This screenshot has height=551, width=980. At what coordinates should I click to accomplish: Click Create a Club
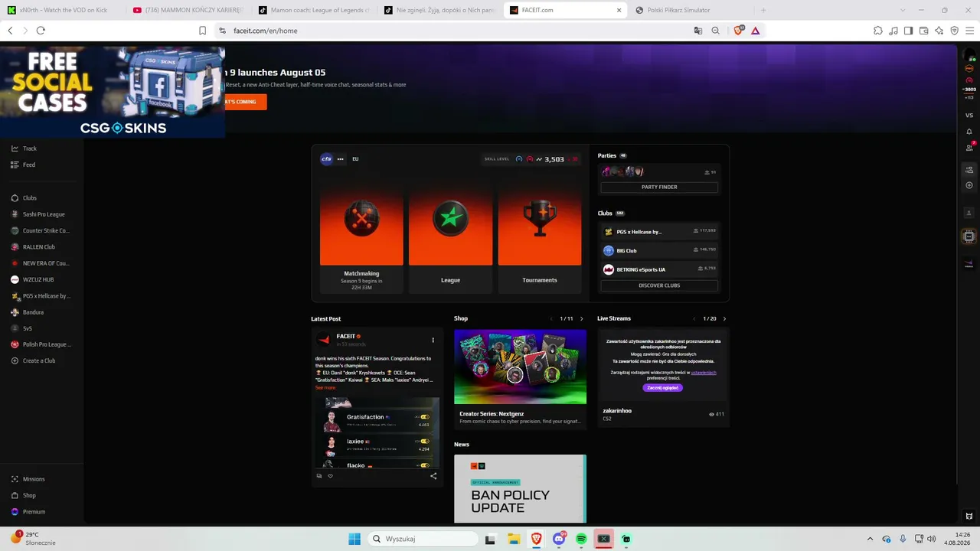coord(33,360)
